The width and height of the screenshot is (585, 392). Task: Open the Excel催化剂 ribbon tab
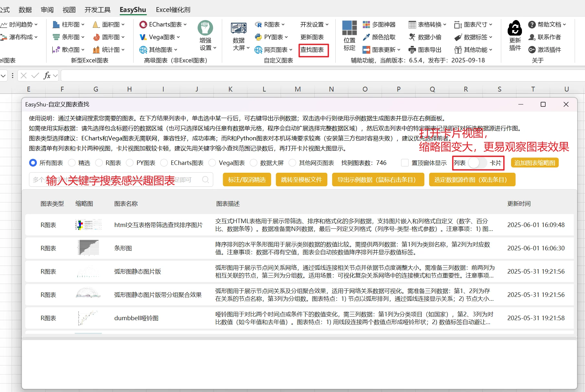point(173,10)
